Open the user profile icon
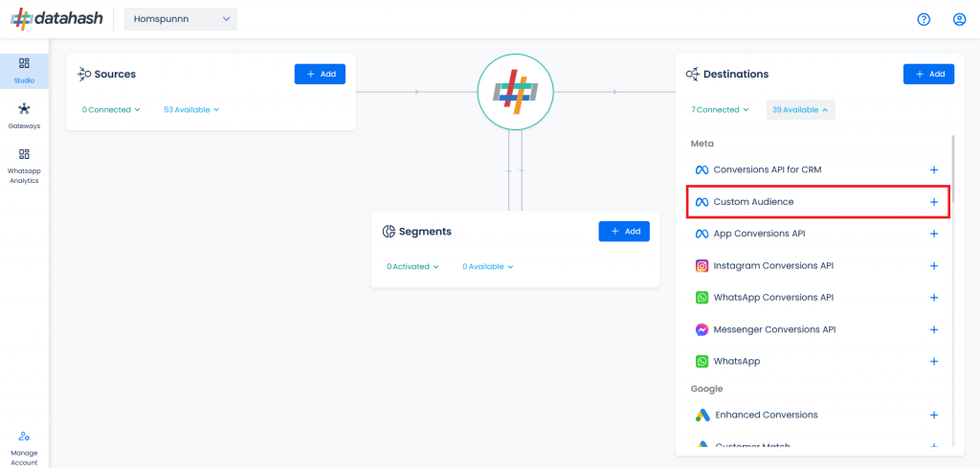The image size is (980, 472). 959,19
